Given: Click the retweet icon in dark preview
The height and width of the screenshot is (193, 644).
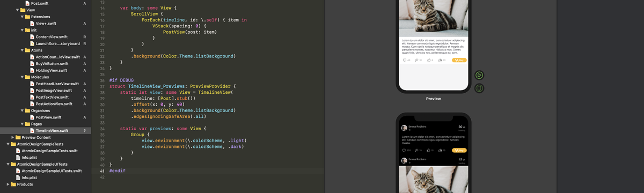Looking at the screenshot, I should [x=416, y=150].
